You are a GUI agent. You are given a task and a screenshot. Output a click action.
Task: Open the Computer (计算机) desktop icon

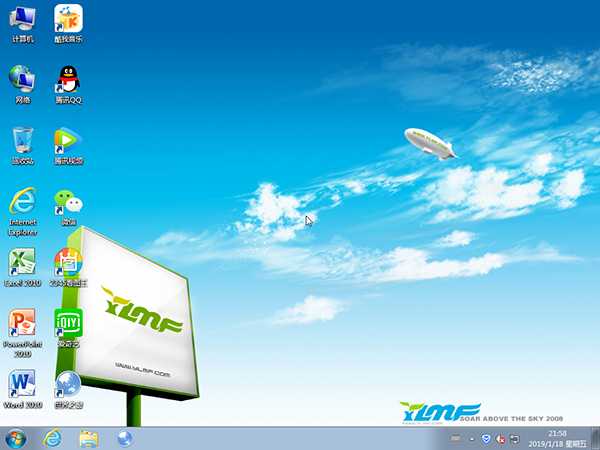coord(23,24)
